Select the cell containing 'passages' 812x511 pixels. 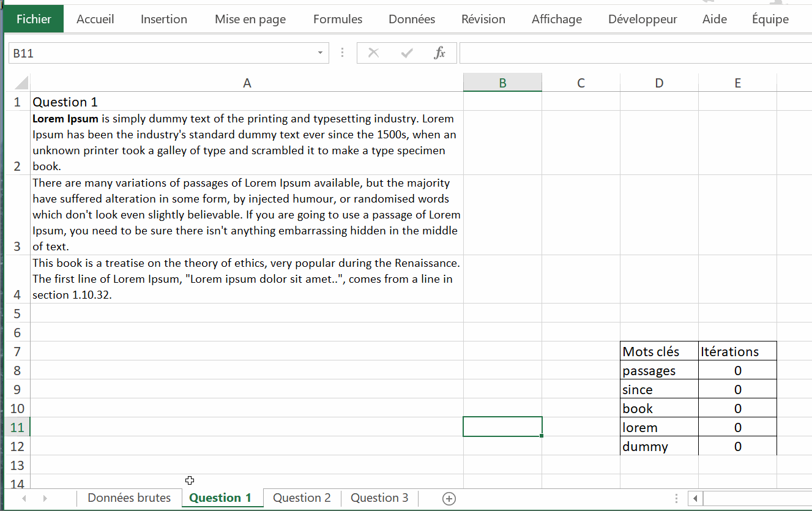pyautogui.click(x=658, y=371)
